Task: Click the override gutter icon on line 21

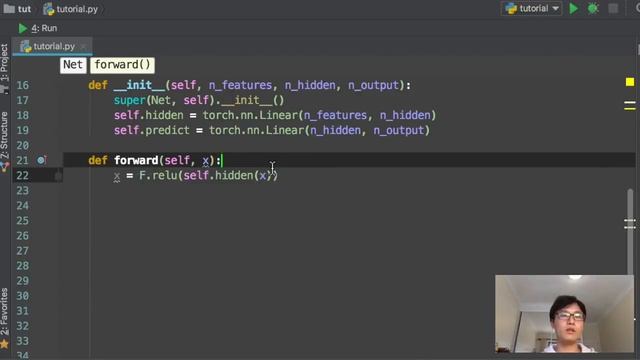Action: point(41,160)
